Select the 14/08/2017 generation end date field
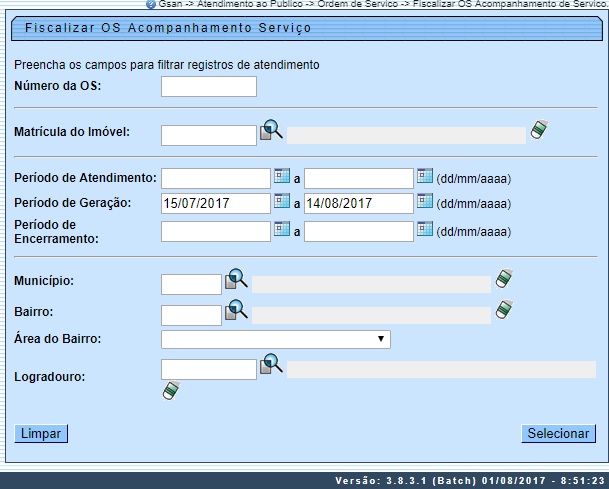This screenshot has width=609, height=489. 359,204
